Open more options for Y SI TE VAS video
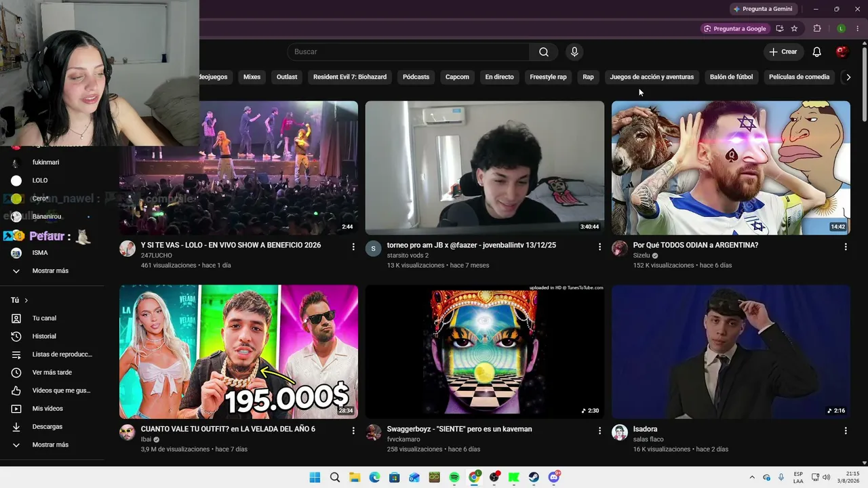 [x=353, y=247]
